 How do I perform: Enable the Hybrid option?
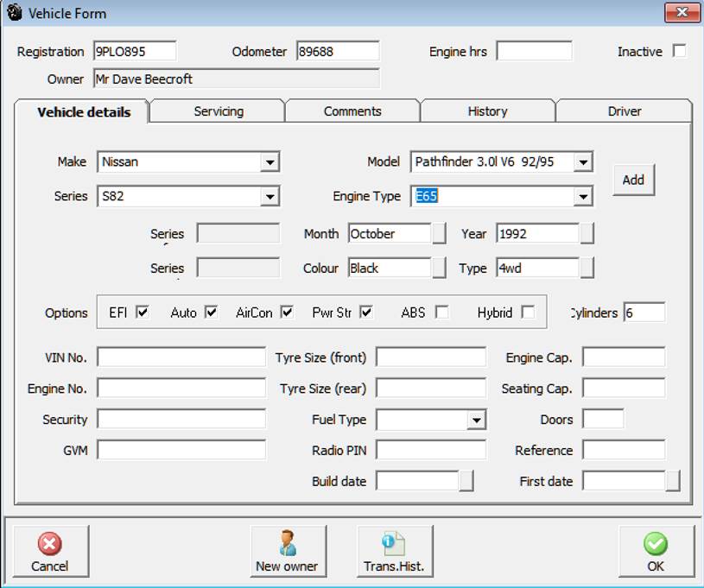click(x=528, y=312)
